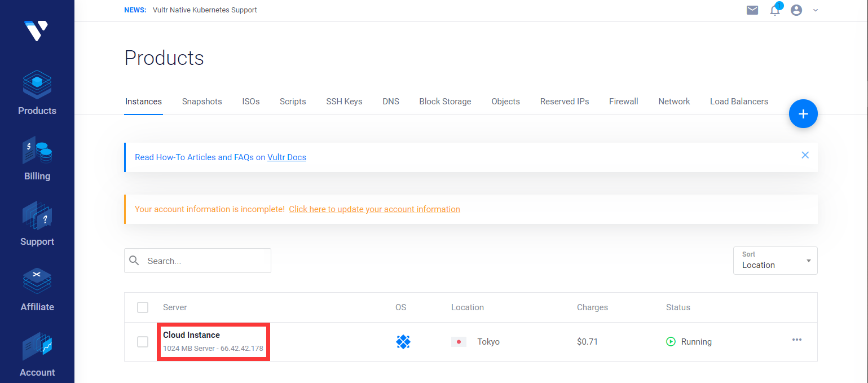Click the Tokyo location text
The width and height of the screenshot is (868, 383).
[x=488, y=342]
